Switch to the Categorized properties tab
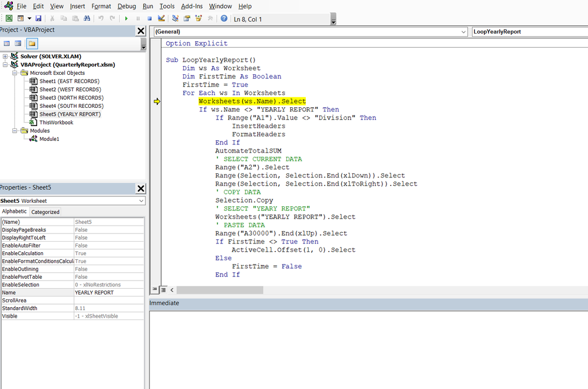588x389 pixels. 45,212
